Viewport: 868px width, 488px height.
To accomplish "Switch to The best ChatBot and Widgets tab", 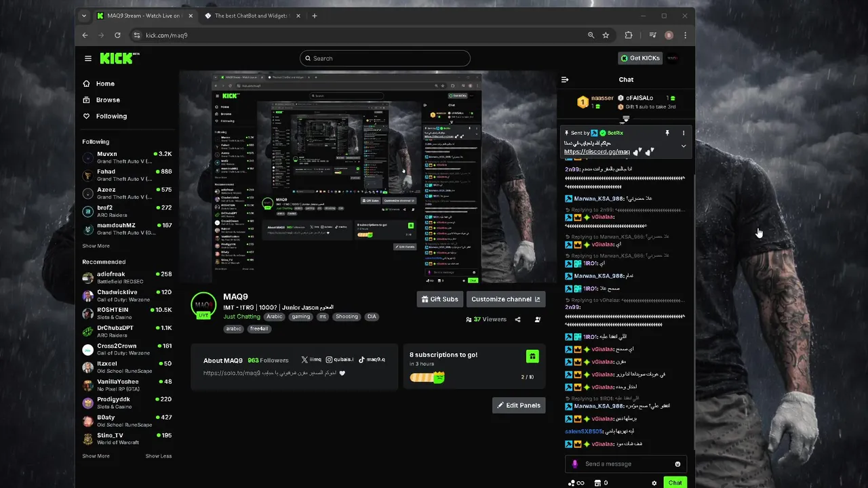I will tap(252, 16).
